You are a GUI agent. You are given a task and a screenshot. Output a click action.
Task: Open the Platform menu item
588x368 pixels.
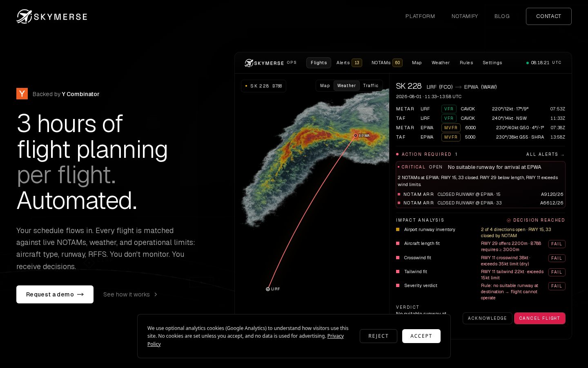pos(420,16)
